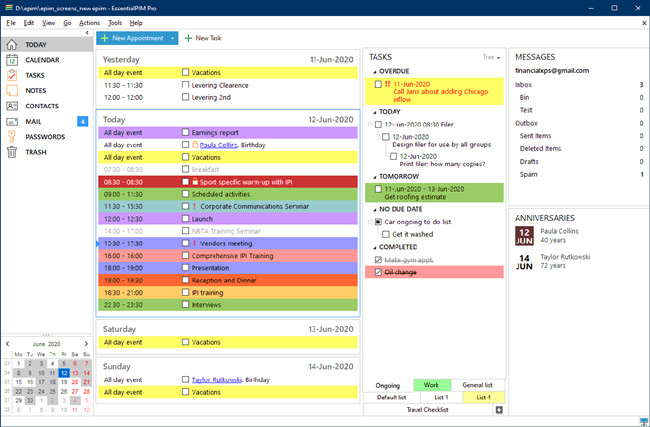Switch to the General list tab
The width and height of the screenshot is (650, 427).
[x=478, y=385]
